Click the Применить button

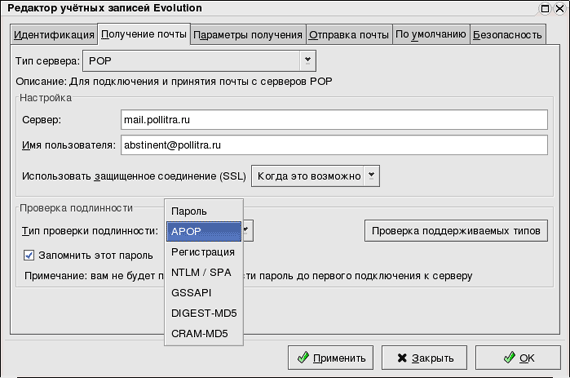(x=330, y=358)
